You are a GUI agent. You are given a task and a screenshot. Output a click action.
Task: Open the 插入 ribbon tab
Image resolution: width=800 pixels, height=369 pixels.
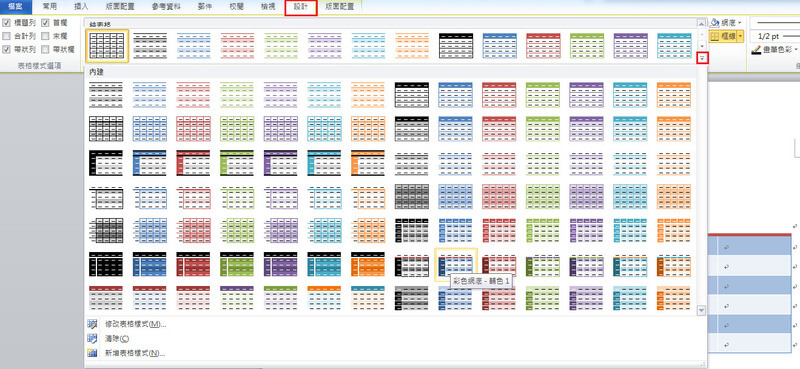(81, 7)
